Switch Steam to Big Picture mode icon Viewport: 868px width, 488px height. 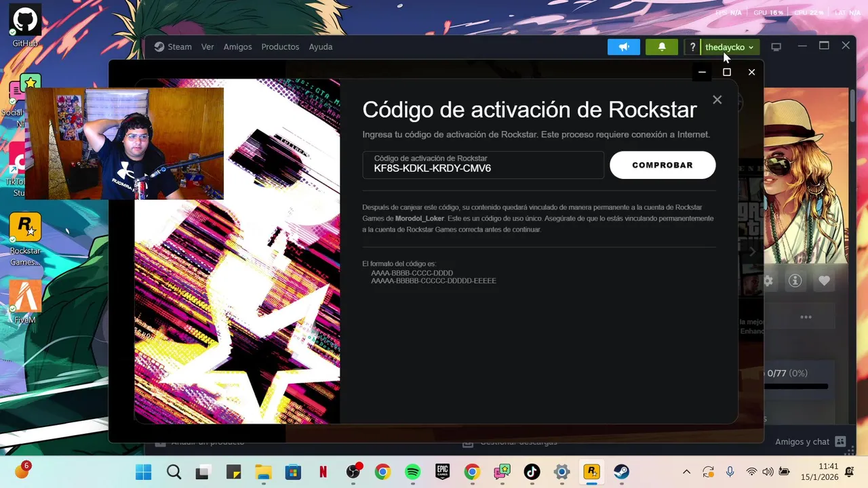(776, 47)
